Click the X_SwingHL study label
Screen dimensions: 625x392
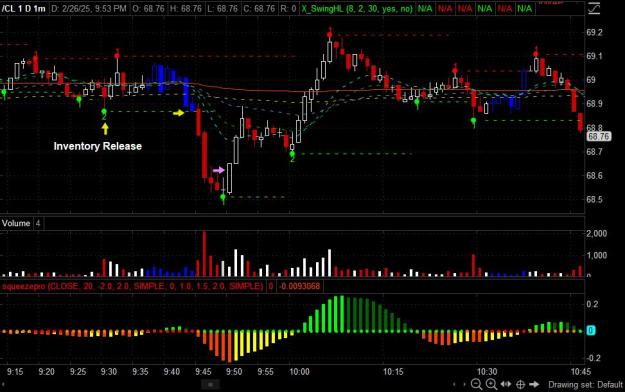357,8
